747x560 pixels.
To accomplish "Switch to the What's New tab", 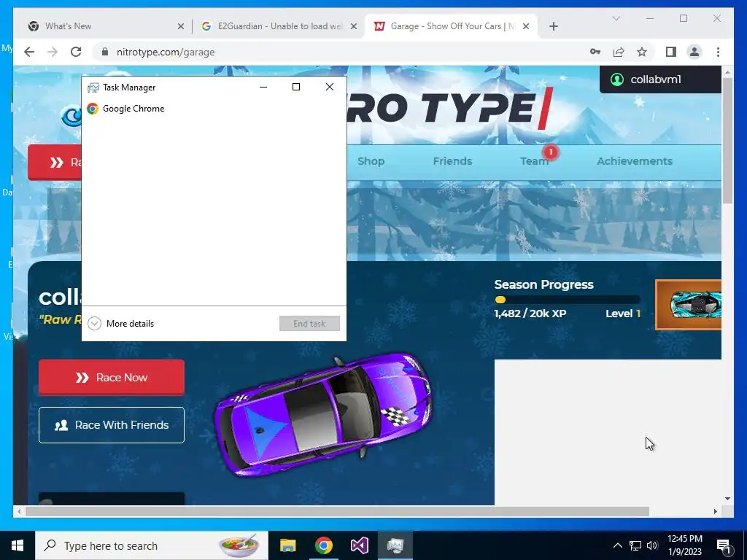I will [x=106, y=26].
